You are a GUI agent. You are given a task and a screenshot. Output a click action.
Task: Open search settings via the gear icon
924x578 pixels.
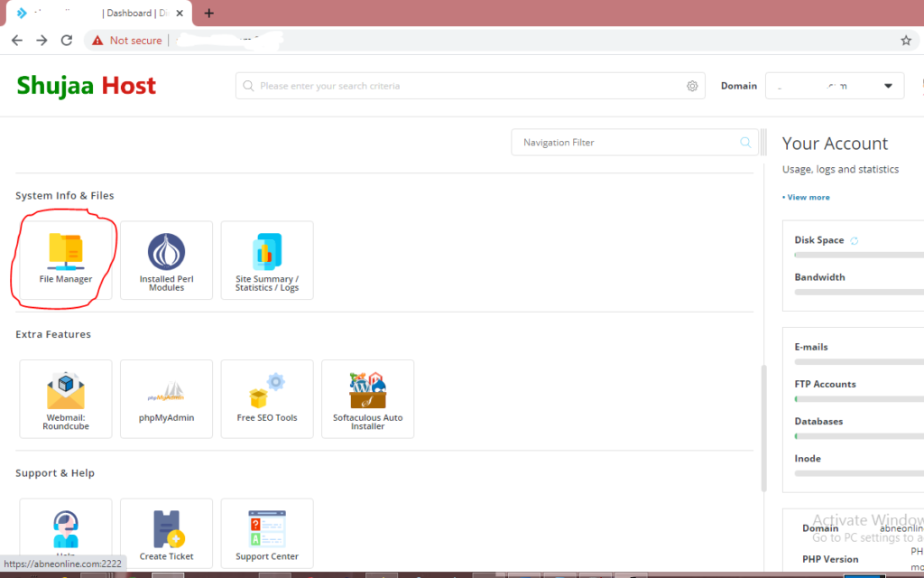[692, 85]
